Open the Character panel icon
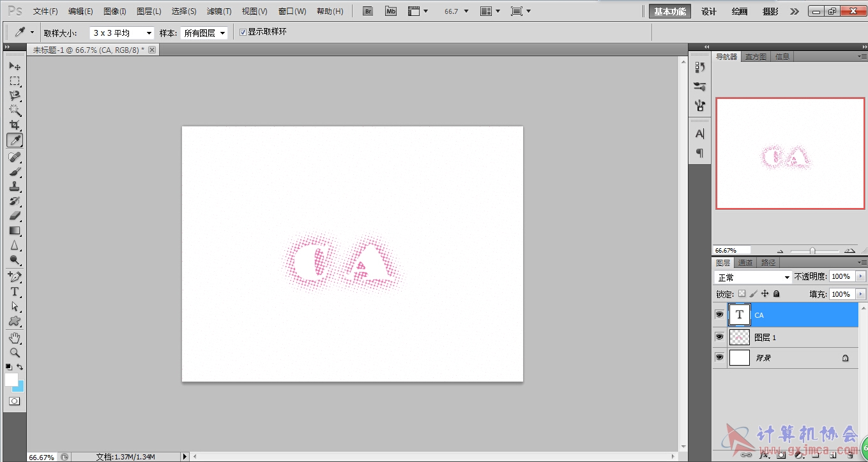Image resolution: width=868 pixels, height=462 pixels. 700,134
